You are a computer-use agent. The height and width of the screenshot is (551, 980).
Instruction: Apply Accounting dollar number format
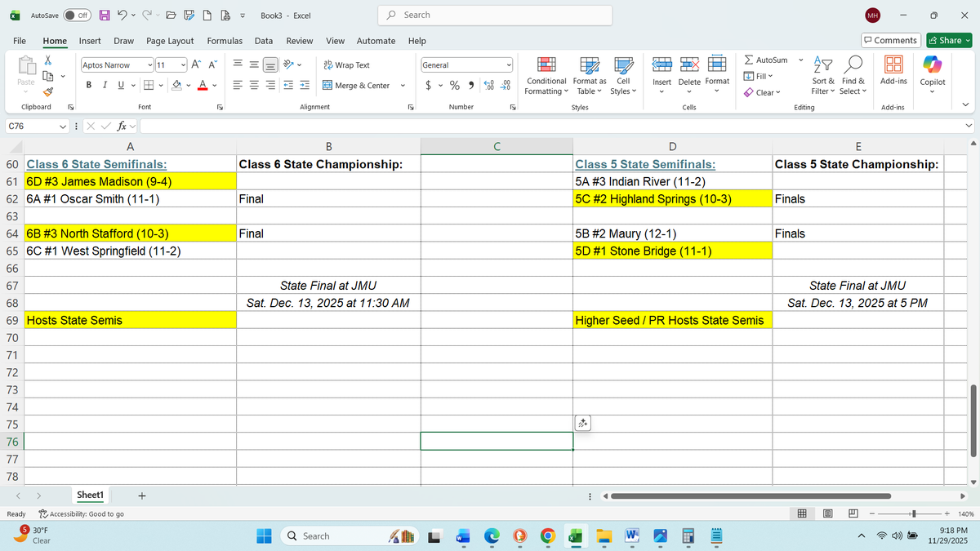pyautogui.click(x=430, y=85)
